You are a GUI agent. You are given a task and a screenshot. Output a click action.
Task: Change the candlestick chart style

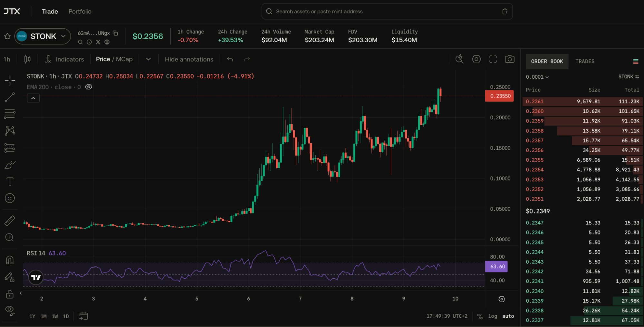click(27, 59)
